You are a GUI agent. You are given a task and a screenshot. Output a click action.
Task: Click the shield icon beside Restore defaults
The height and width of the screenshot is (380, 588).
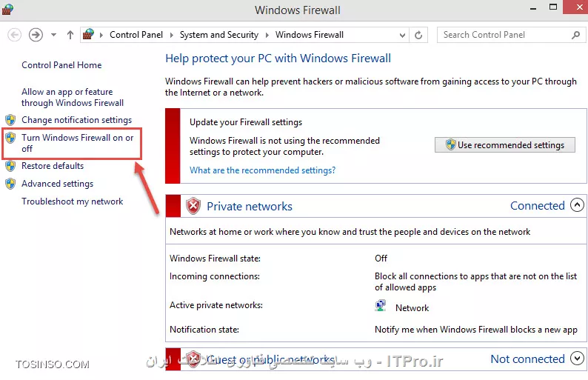(x=10, y=166)
